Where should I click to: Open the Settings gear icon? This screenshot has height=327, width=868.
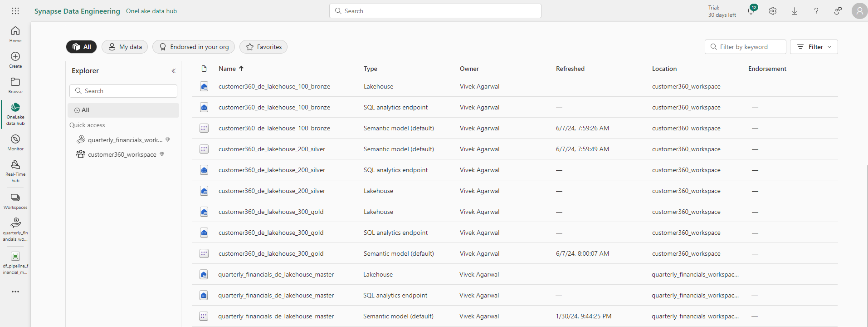(773, 11)
